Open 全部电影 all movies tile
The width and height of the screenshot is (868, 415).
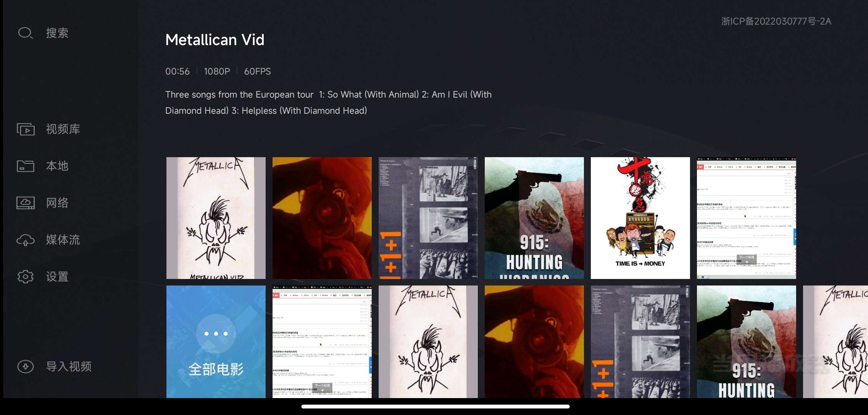216,342
